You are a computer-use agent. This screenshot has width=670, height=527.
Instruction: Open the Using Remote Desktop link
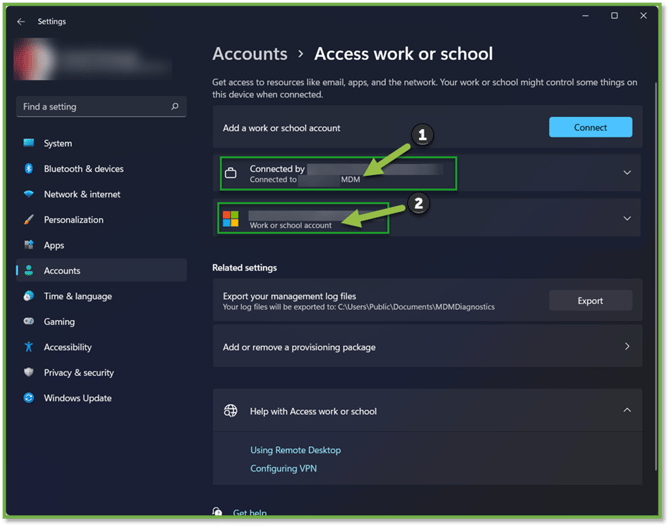(x=295, y=450)
